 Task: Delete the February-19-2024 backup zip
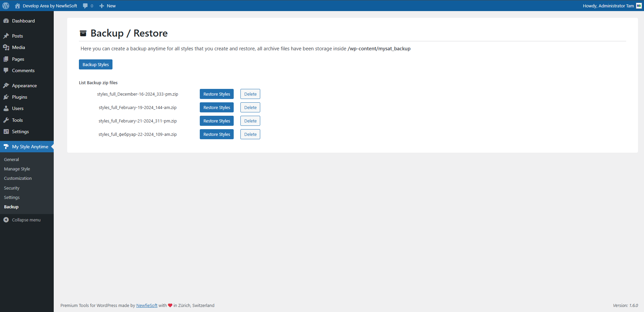coord(250,107)
